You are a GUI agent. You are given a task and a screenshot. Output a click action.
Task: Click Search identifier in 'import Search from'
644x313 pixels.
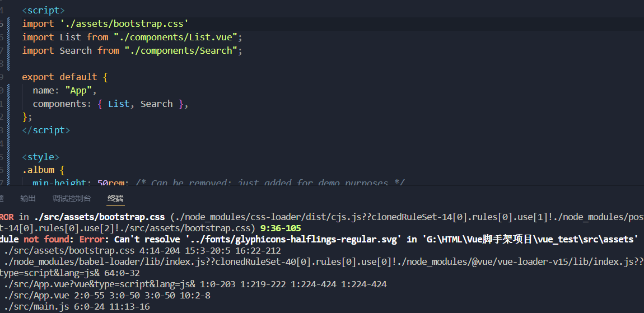pos(76,50)
